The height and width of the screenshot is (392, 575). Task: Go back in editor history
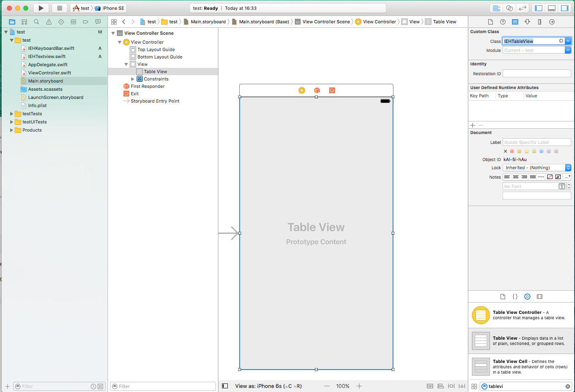point(124,22)
